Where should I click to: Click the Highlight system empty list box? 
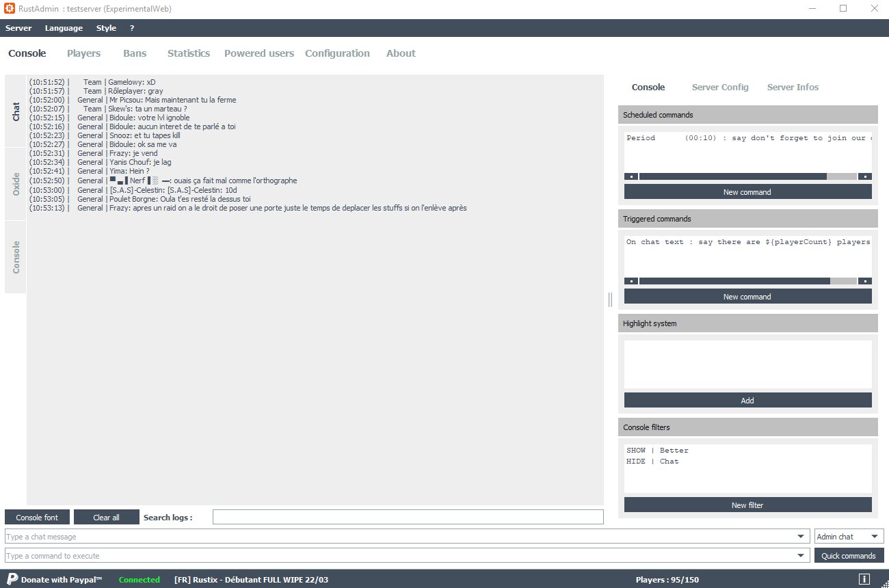748,364
